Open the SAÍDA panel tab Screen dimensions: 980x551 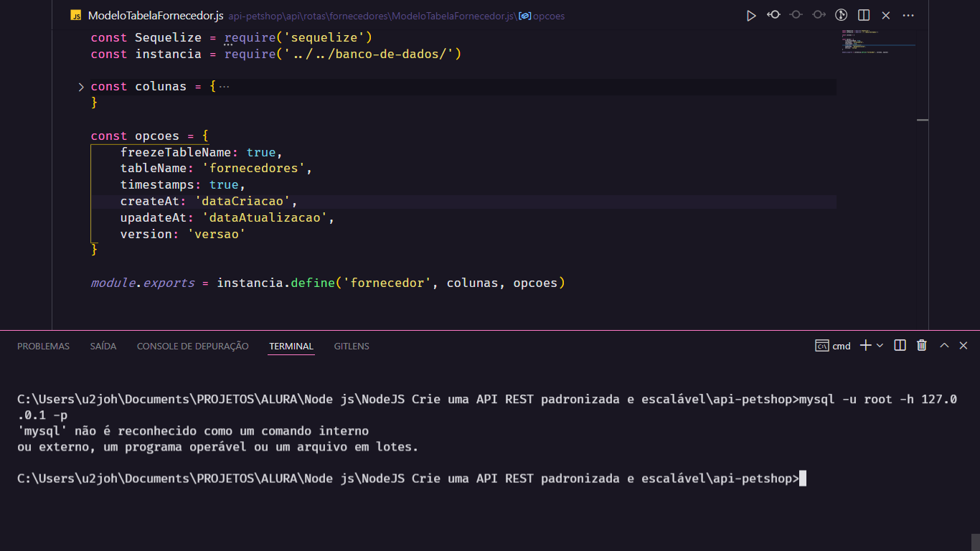[x=103, y=346]
